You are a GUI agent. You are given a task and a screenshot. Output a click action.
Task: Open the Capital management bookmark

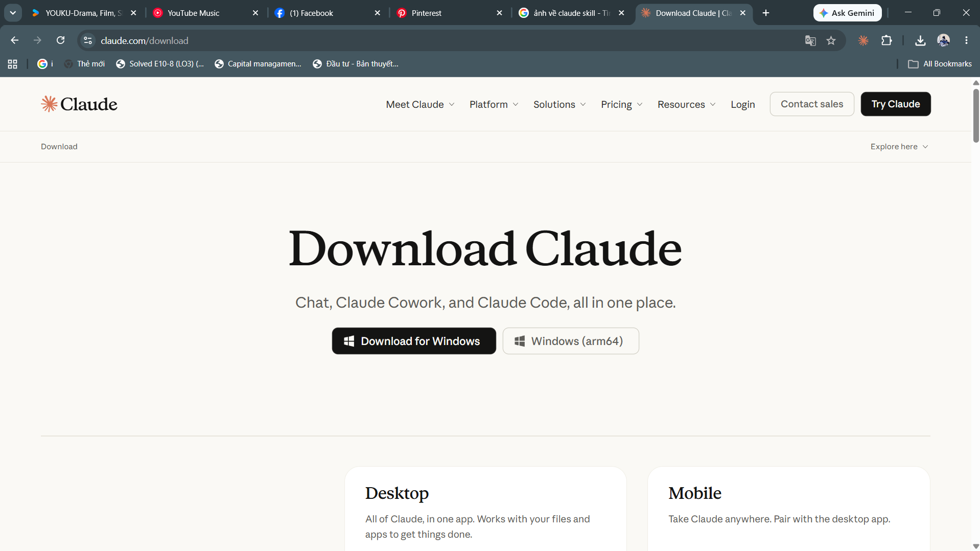pos(258,64)
